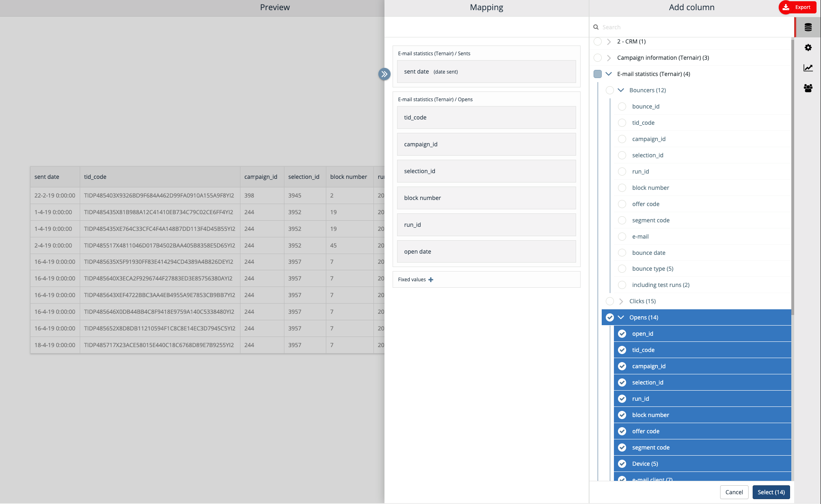Screen dimensions: 821x504
Task: Click the cell starting TIDP485717X23 in Preview
Action: (x=160, y=345)
